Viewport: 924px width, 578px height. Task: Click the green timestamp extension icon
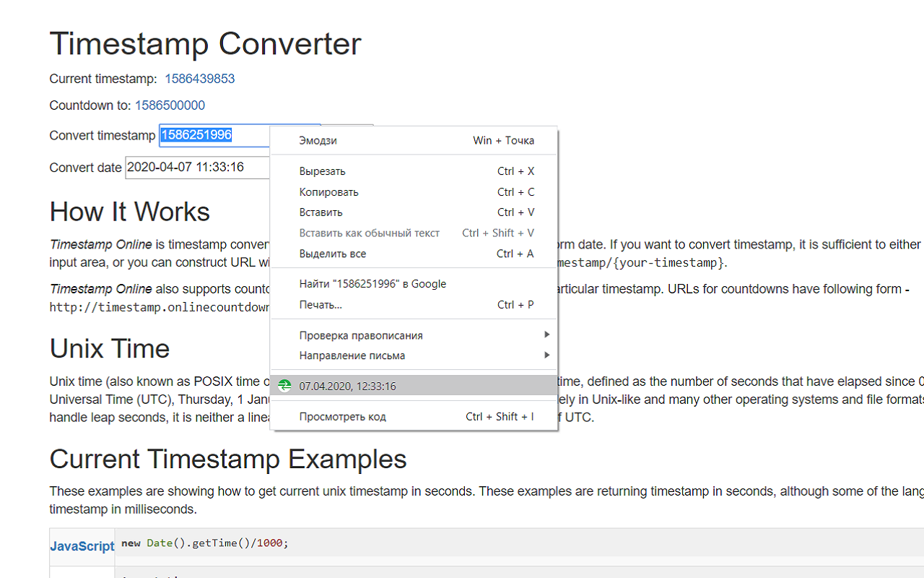click(x=284, y=386)
